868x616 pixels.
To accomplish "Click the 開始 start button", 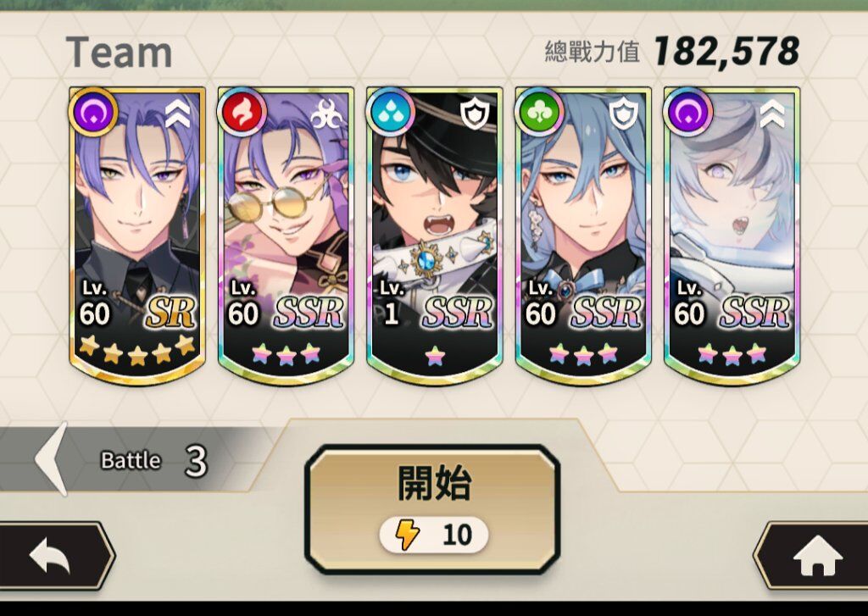I will pyautogui.click(x=432, y=509).
